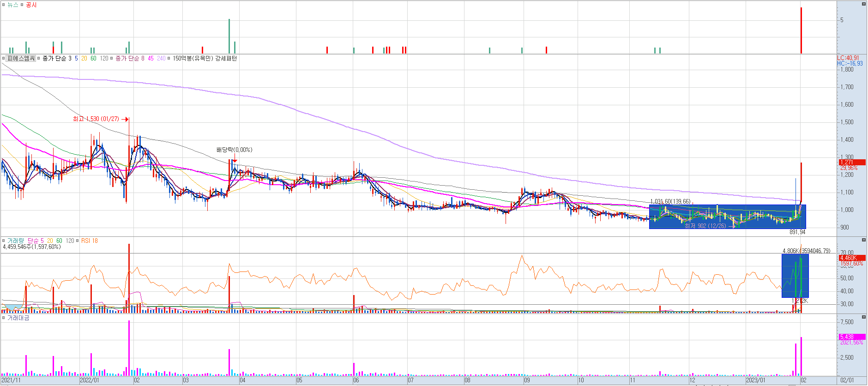Toggle the 공시 indicator square marker
Viewport: 868px width, 386px height.
[22, 5]
